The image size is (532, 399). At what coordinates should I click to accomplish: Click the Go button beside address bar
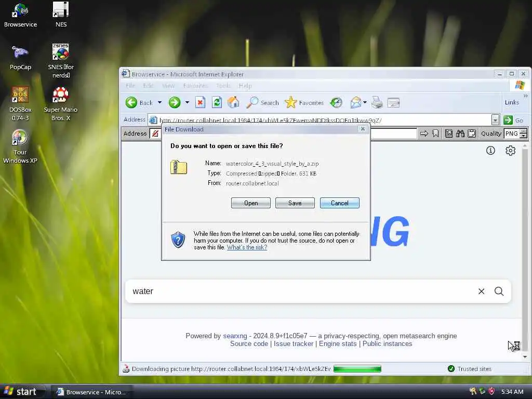coord(514,120)
